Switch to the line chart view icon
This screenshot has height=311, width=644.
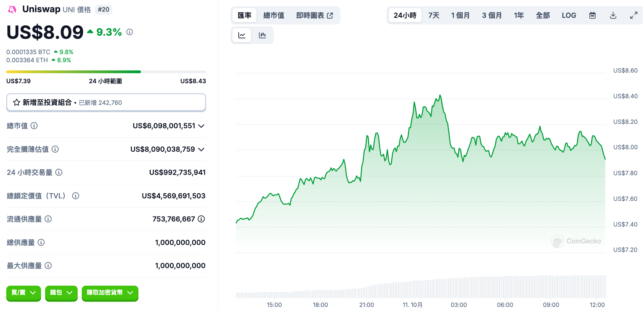coord(241,35)
